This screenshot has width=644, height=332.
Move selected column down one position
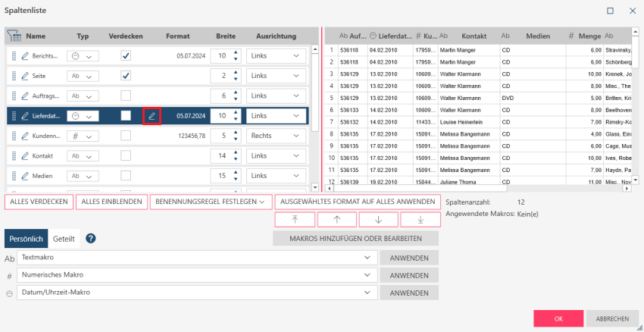tap(378, 219)
